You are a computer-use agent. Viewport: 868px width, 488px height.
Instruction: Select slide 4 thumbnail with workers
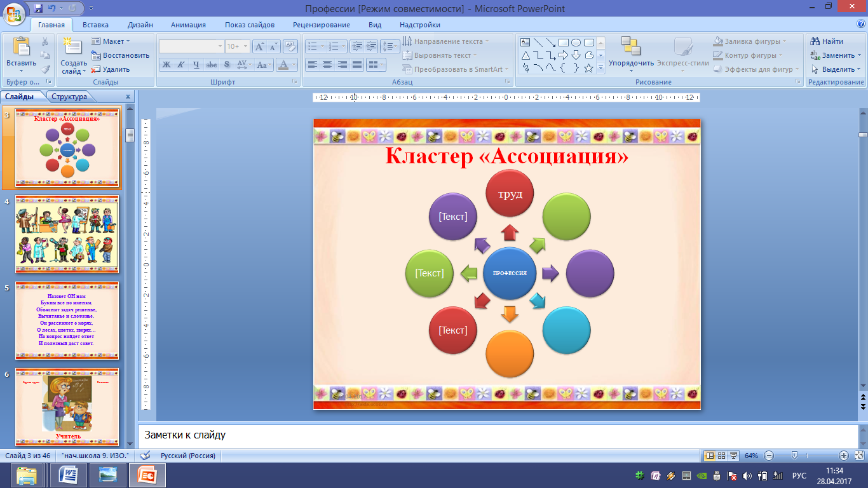tap(67, 234)
